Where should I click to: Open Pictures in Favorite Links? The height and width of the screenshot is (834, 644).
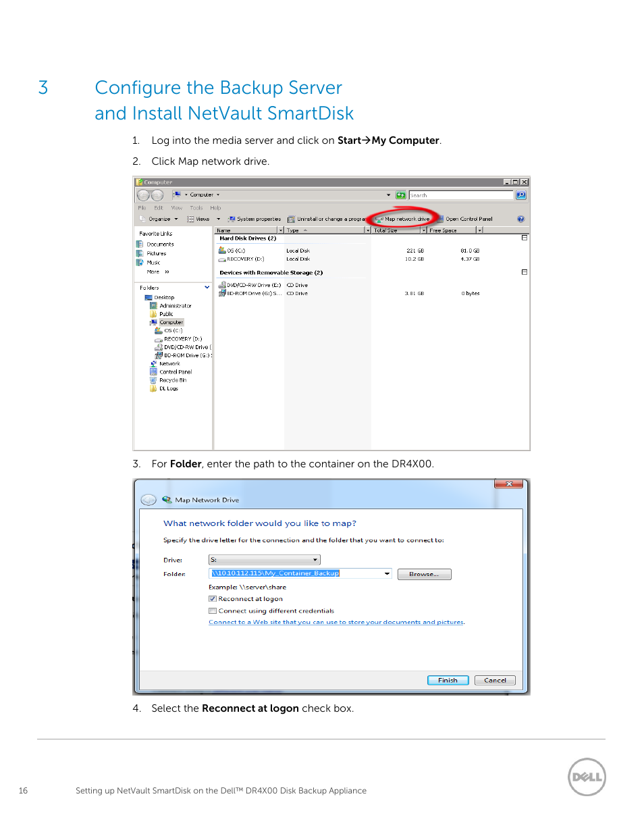pyautogui.click(x=151, y=253)
